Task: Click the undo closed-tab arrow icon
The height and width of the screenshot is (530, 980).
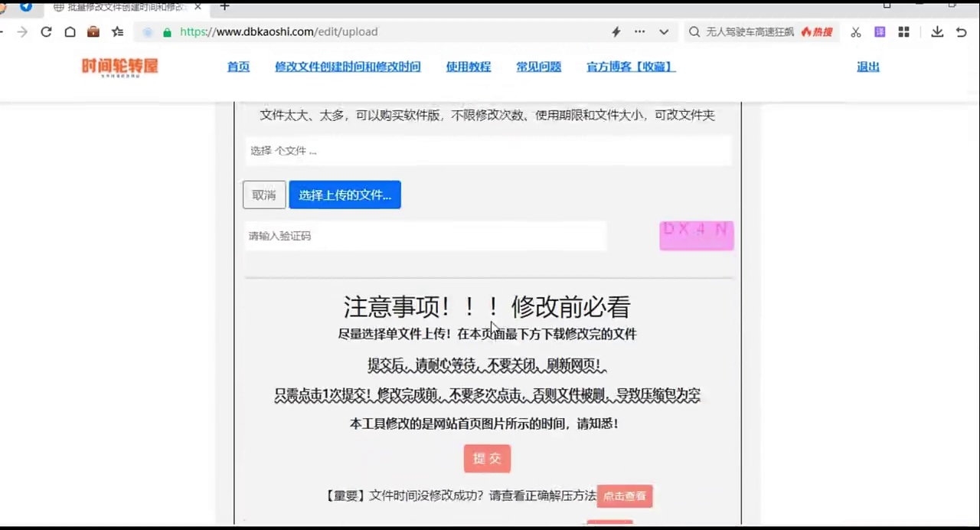Action: (962, 32)
